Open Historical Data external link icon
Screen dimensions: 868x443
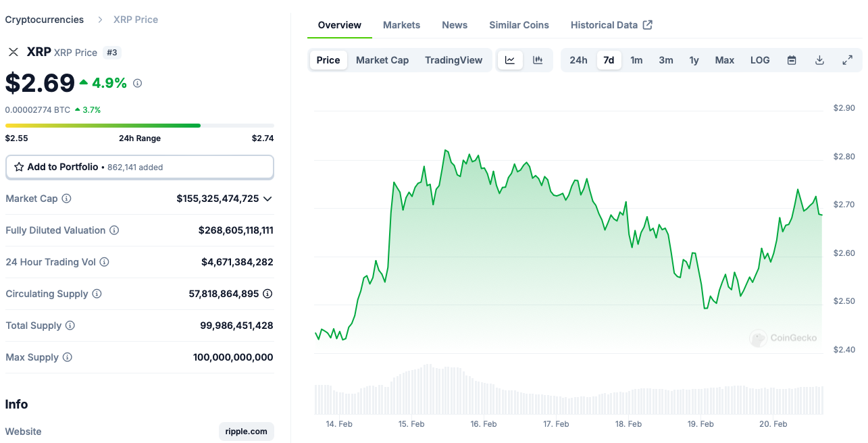click(x=647, y=24)
